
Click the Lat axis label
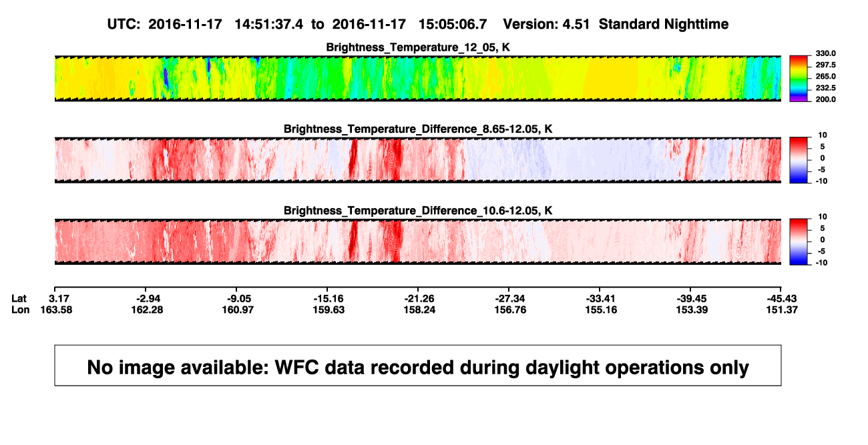[20, 298]
